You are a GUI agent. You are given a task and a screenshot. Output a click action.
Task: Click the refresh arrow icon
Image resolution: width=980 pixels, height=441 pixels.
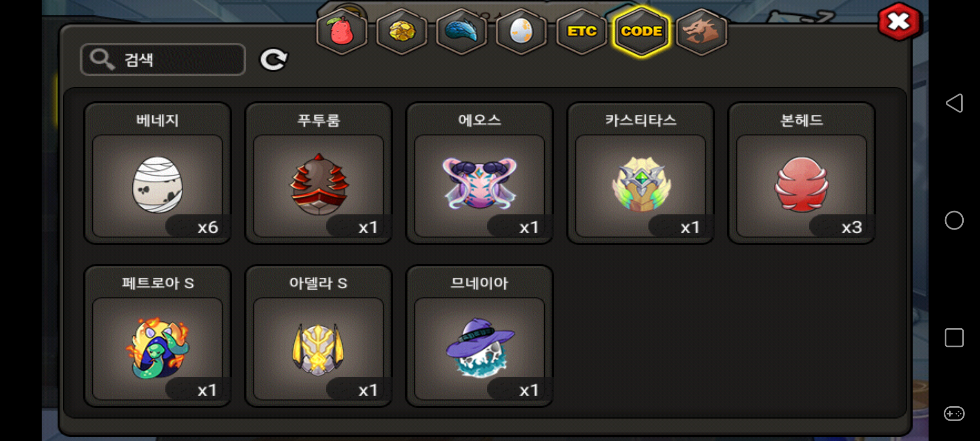(274, 60)
